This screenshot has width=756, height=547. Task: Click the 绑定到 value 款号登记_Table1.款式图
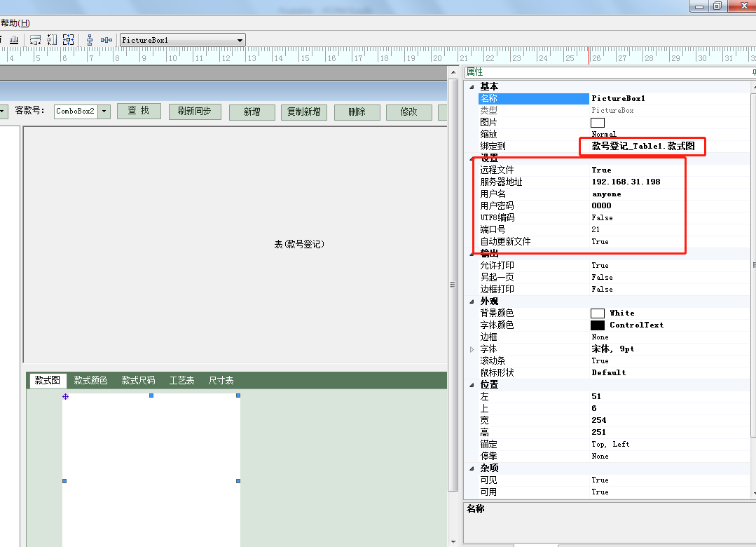(643, 147)
